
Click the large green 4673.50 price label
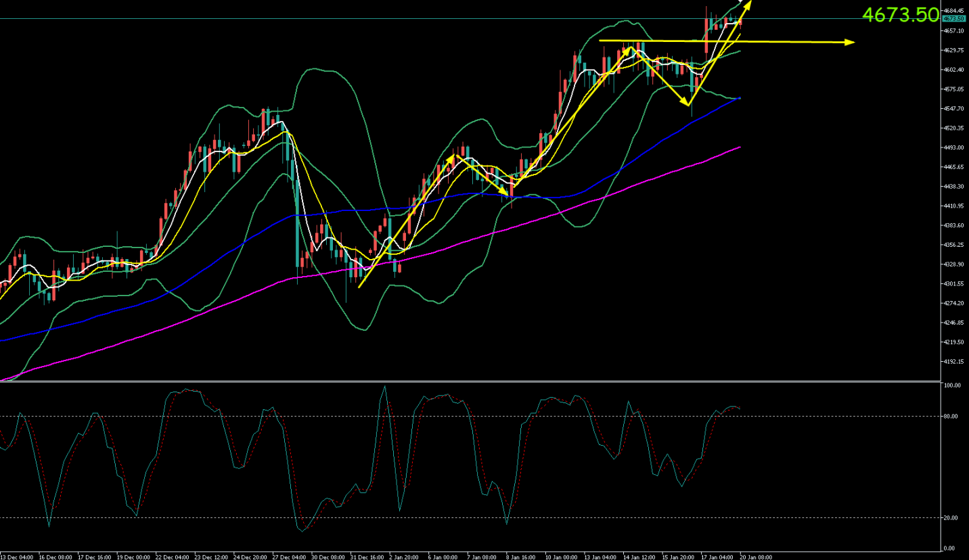(901, 15)
